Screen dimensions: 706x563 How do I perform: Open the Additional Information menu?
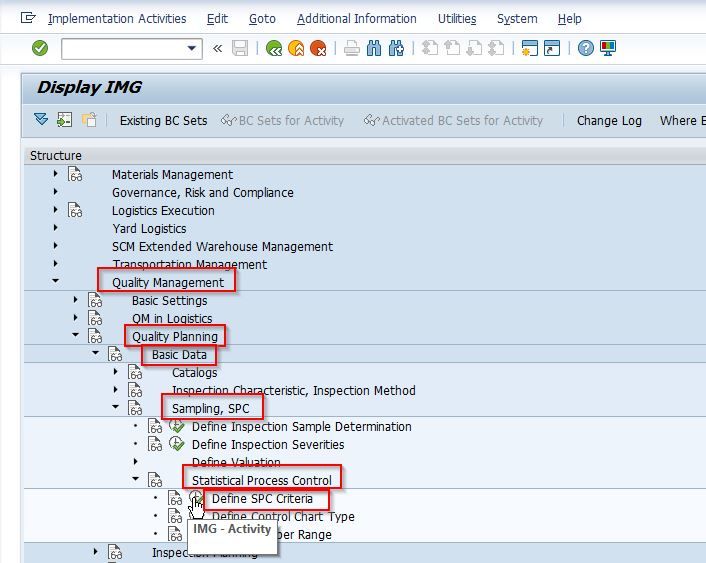pos(357,19)
